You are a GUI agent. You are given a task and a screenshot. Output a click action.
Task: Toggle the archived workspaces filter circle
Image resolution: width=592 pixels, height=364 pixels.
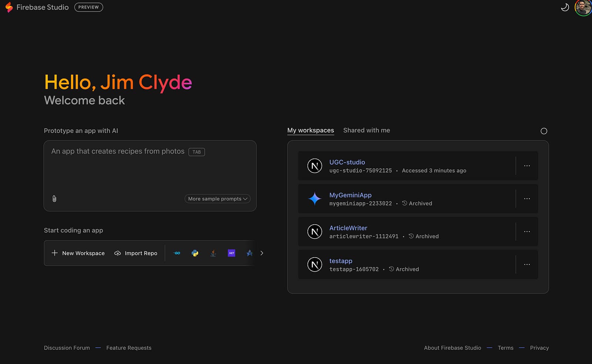coord(544,131)
